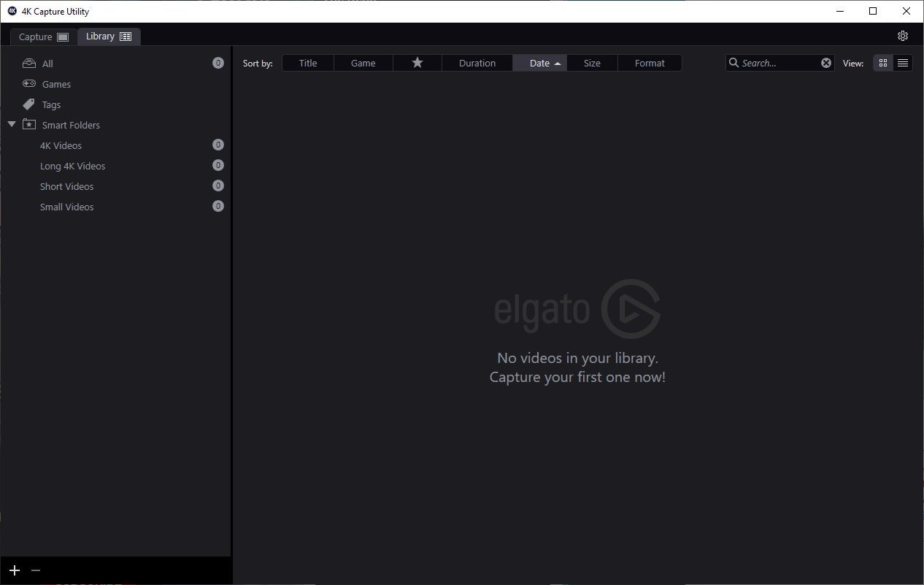Click the All tray icon

[29, 64]
